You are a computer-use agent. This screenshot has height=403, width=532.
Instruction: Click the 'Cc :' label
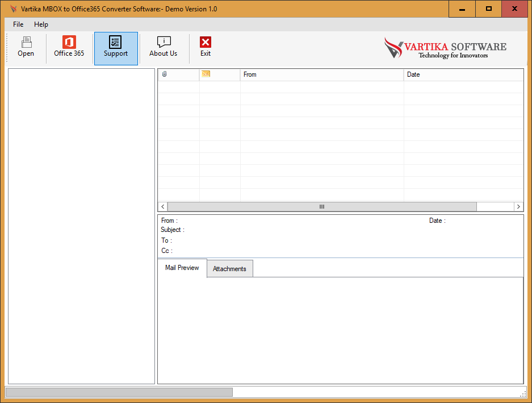point(167,251)
